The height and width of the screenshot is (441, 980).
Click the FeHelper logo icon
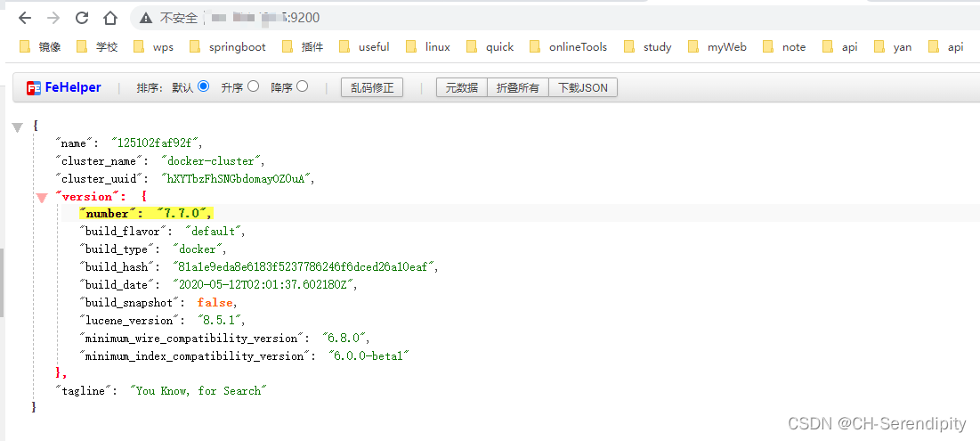pos(34,87)
